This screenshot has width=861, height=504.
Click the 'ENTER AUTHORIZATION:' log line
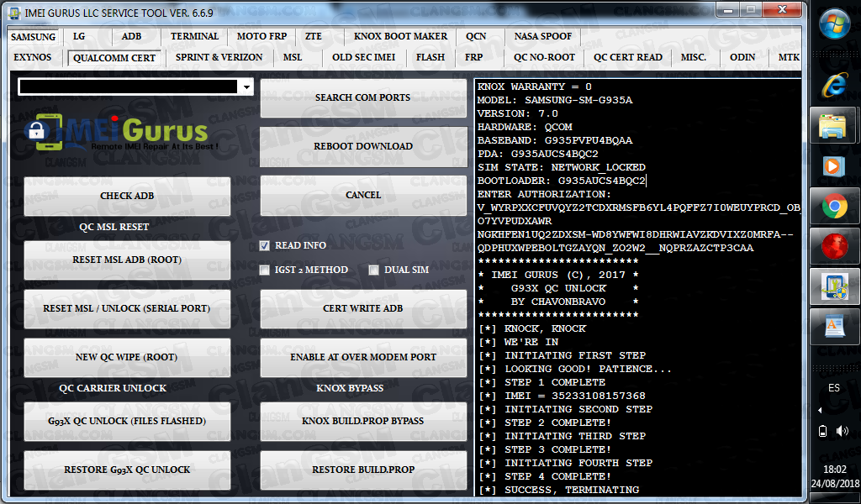pyautogui.click(x=544, y=194)
